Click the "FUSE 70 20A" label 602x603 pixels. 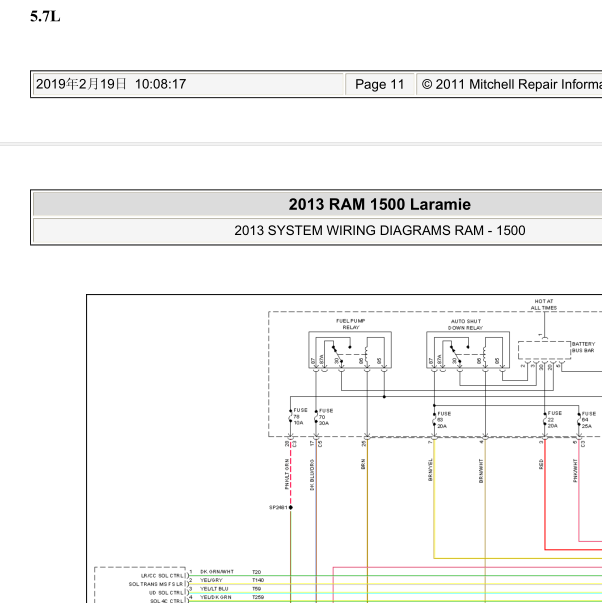click(x=325, y=417)
